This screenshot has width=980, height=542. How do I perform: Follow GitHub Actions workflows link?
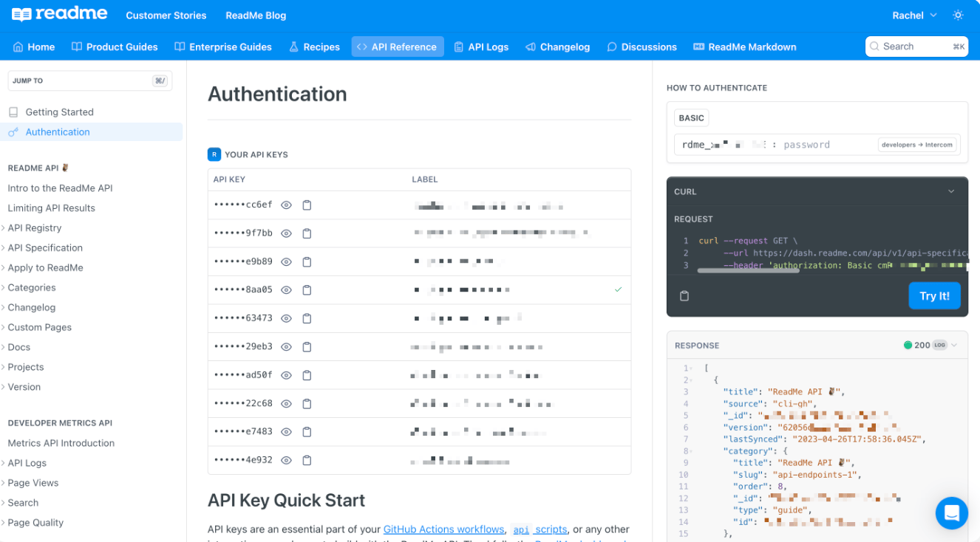[x=443, y=529]
